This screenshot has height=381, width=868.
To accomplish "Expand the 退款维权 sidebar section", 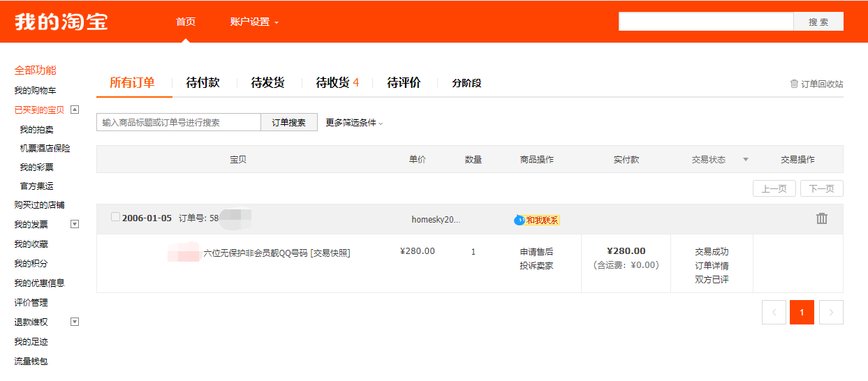I will pos(75,322).
